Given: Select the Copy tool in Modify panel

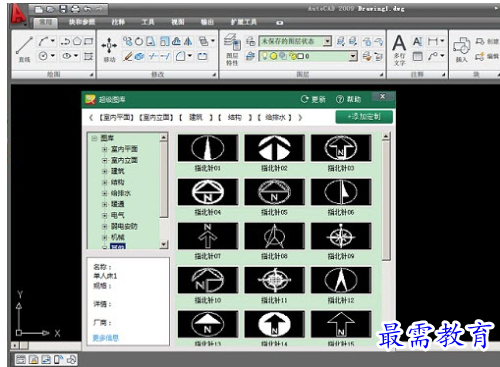Looking at the screenshot, I should [127, 41].
